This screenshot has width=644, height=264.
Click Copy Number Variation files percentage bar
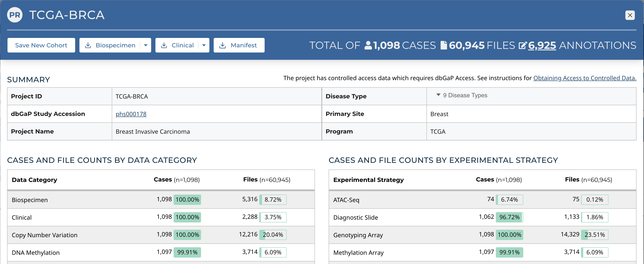[x=273, y=235]
